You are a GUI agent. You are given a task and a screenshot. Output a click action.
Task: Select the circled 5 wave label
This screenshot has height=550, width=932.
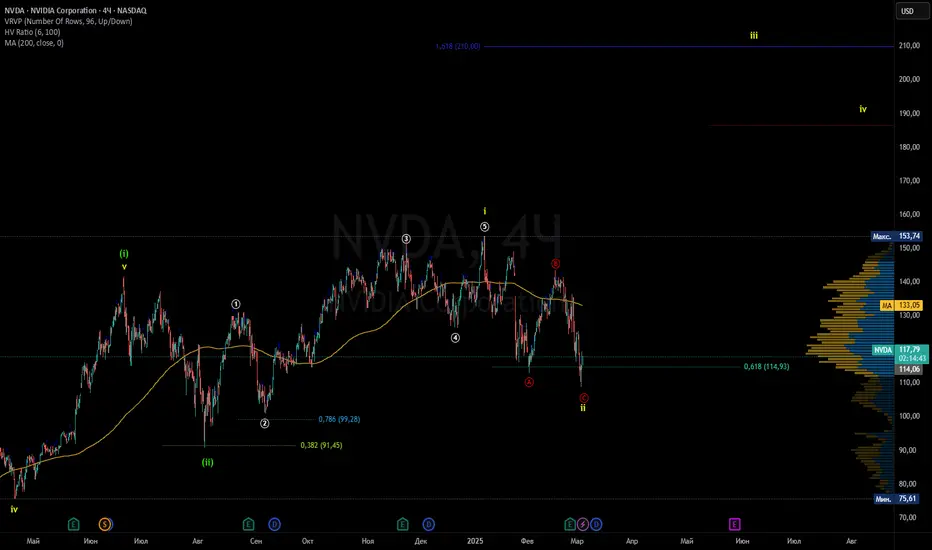[x=484, y=227]
